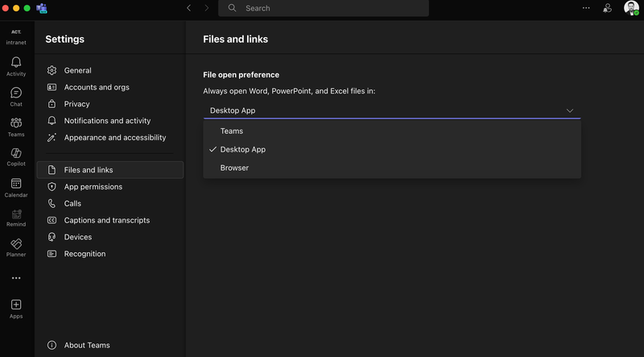
Task: Open Settings and more ellipsis in title bar
Action: [x=586, y=7]
